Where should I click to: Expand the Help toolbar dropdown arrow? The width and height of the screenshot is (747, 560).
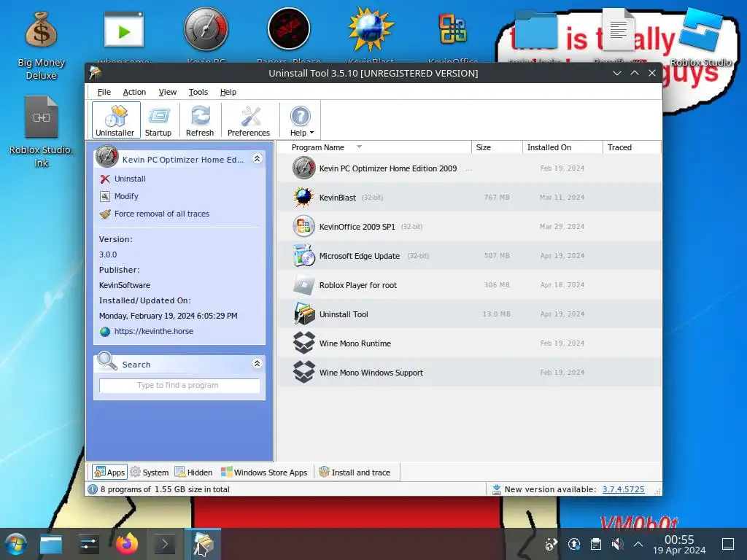[x=312, y=133]
